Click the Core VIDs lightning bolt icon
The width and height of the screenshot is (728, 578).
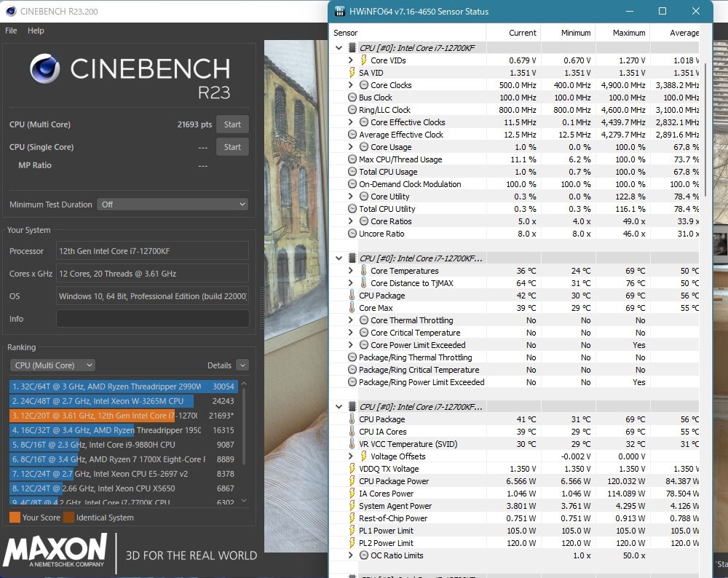363,60
